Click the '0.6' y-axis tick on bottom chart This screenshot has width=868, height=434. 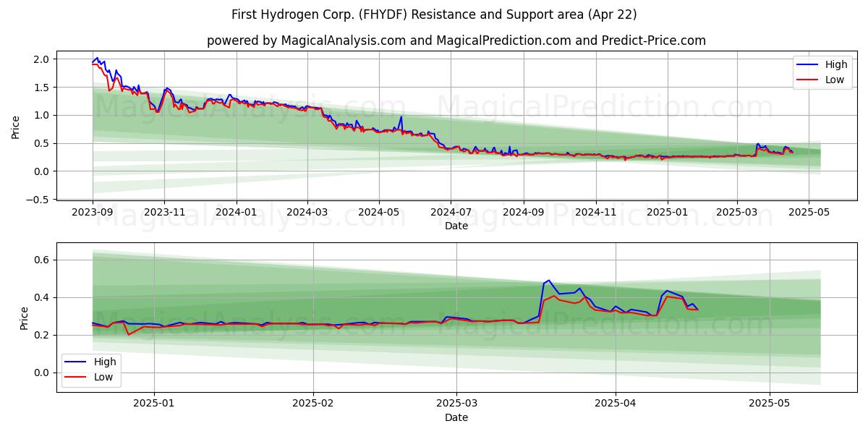[41, 260]
